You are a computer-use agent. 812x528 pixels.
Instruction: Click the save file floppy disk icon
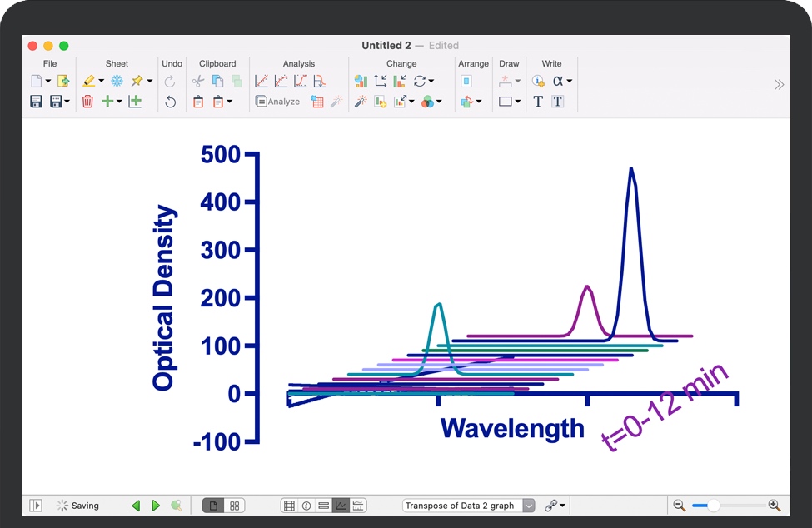(x=36, y=102)
